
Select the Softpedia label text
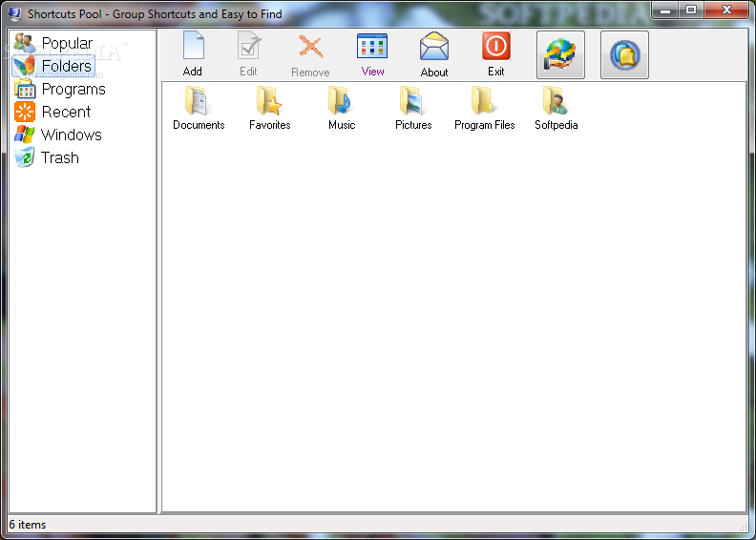556,125
